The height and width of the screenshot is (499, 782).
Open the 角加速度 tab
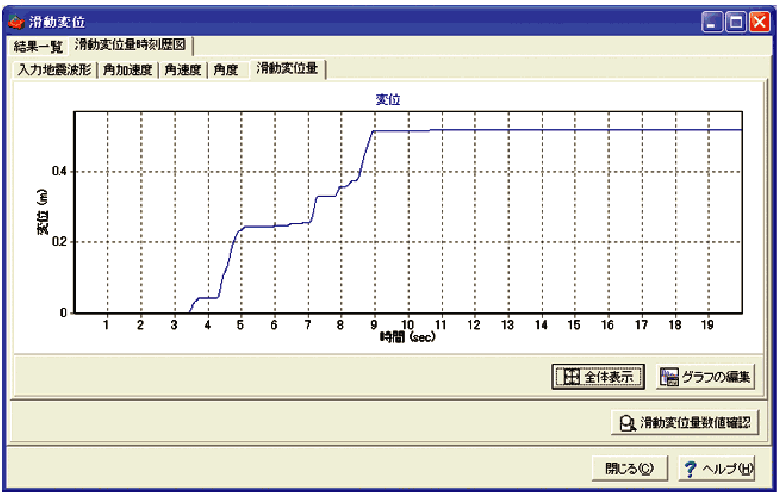(x=127, y=70)
